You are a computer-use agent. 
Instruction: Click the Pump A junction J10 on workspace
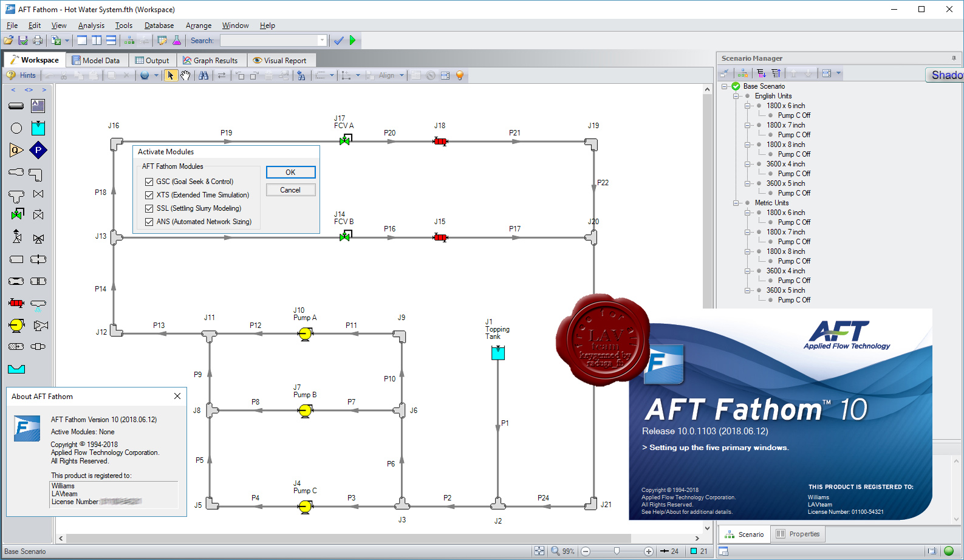tap(306, 333)
